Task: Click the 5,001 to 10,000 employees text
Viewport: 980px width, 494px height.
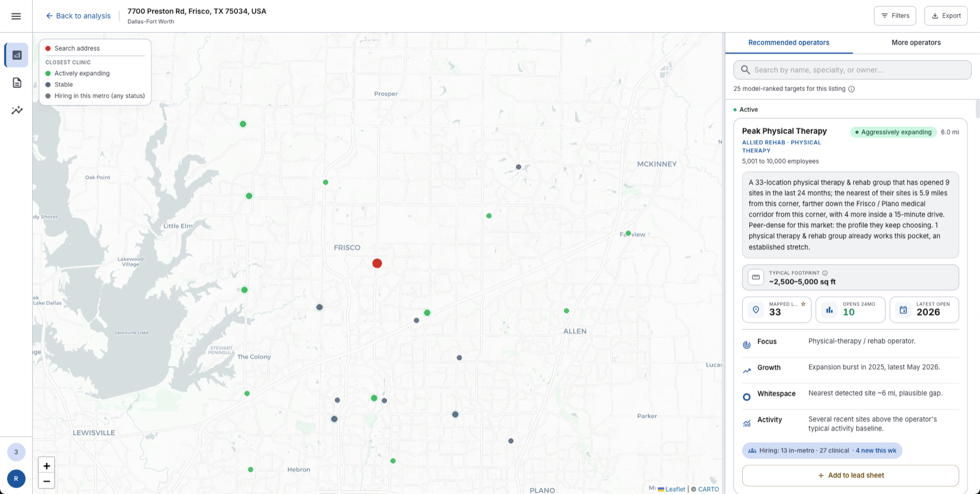Action: [x=780, y=161]
